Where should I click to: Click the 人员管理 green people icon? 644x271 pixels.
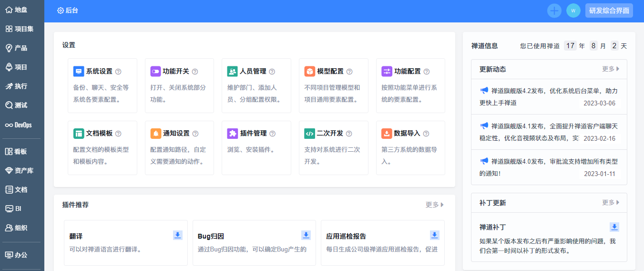[x=233, y=72]
